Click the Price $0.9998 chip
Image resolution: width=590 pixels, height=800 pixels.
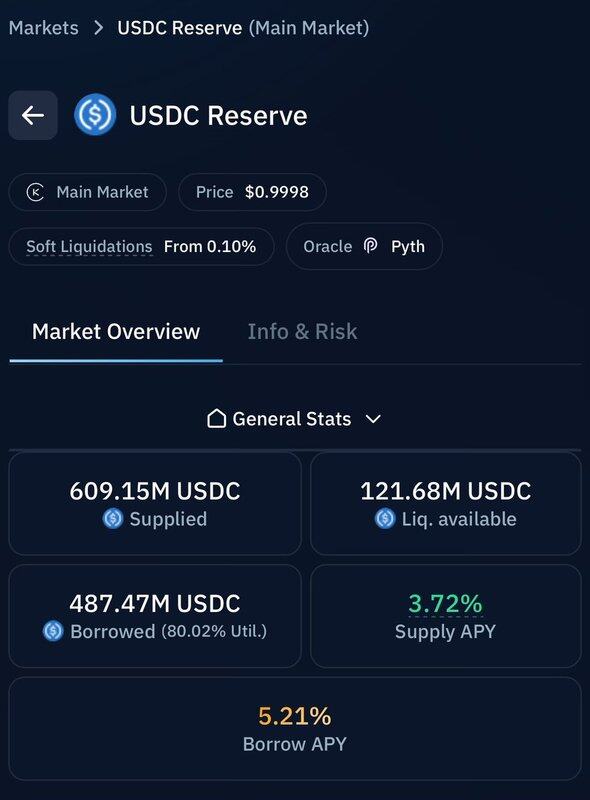coord(252,192)
